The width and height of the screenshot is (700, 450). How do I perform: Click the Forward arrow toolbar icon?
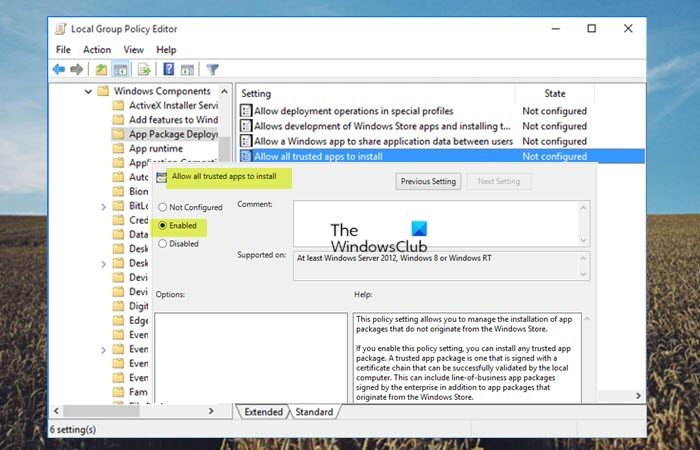coord(76,69)
